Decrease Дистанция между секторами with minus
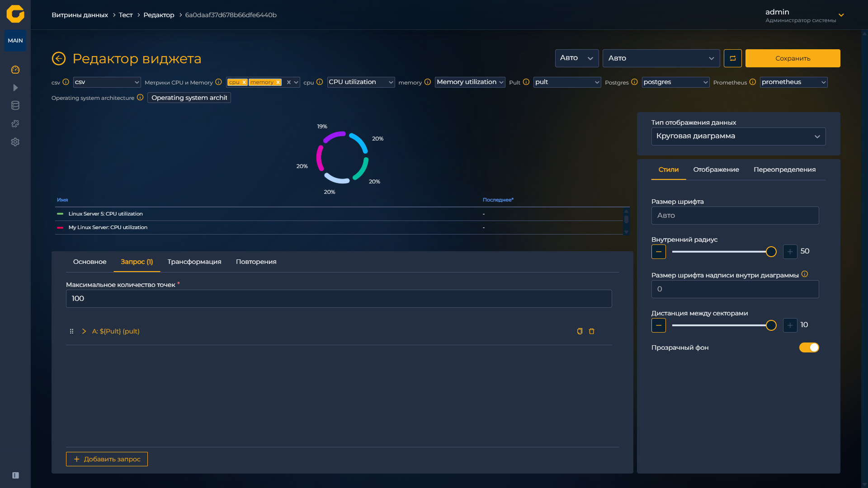 tap(659, 325)
